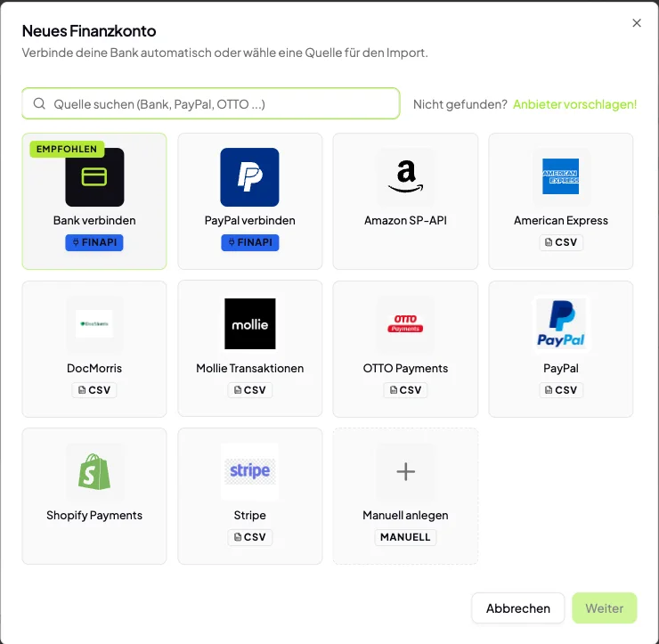The width and height of the screenshot is (659, 644).
Task: Focus the Quelle suchen search field
Action: [x=210, y=103]
